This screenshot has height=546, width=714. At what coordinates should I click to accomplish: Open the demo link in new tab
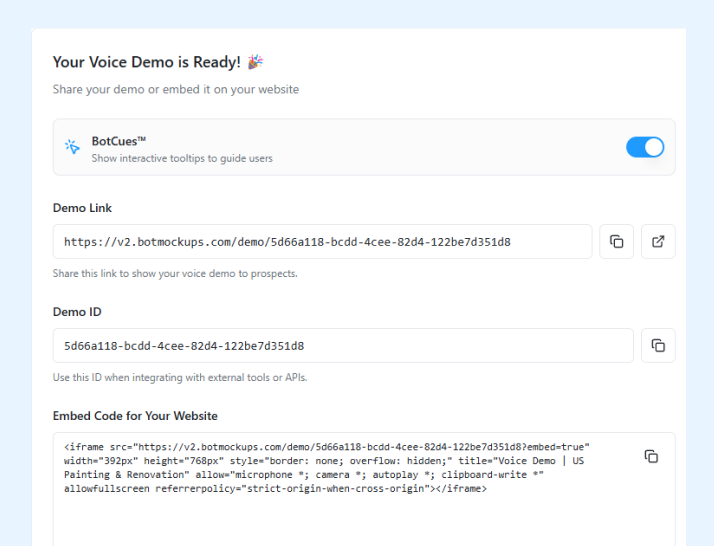click(658, 241)
